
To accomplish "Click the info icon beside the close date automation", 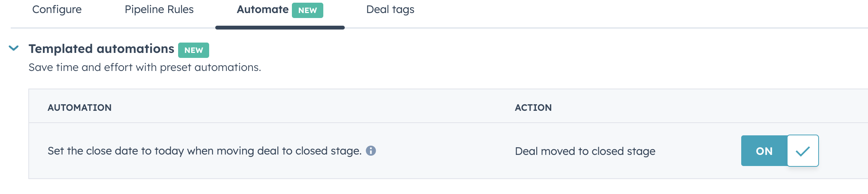I will click(371, 151).
